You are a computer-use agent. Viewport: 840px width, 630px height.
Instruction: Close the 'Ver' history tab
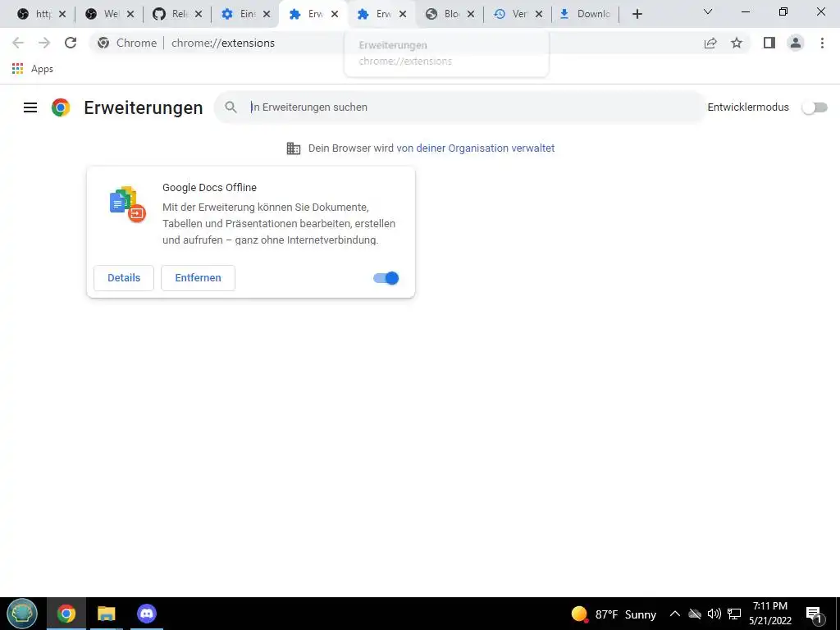pos(538,15)
